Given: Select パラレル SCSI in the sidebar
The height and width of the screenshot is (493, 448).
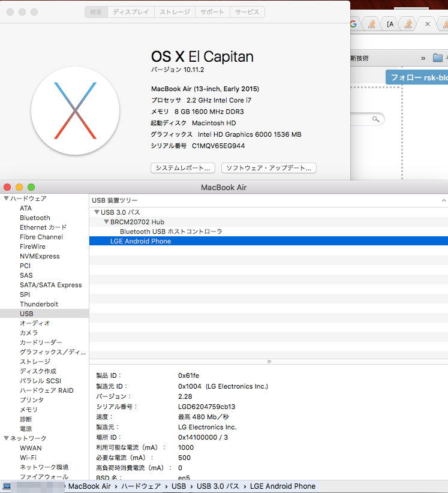Looking at the screenshot, I should coord(41,381).
